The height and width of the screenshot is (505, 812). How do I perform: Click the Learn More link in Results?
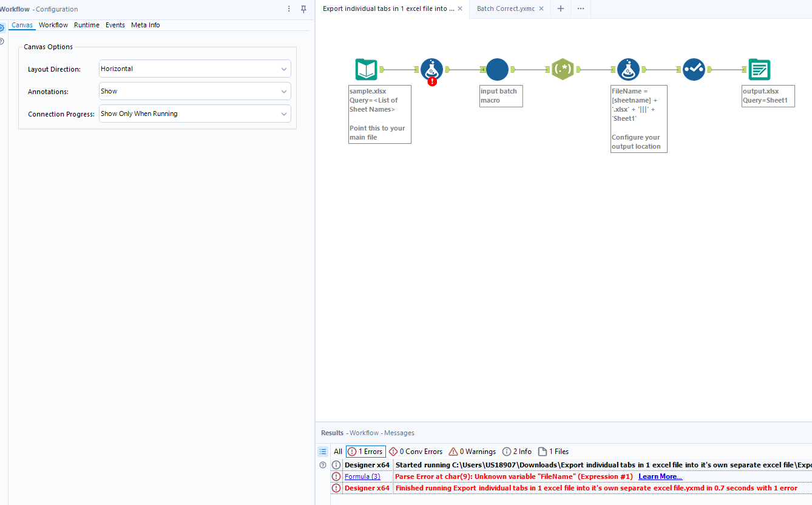[x=660, y=476]
